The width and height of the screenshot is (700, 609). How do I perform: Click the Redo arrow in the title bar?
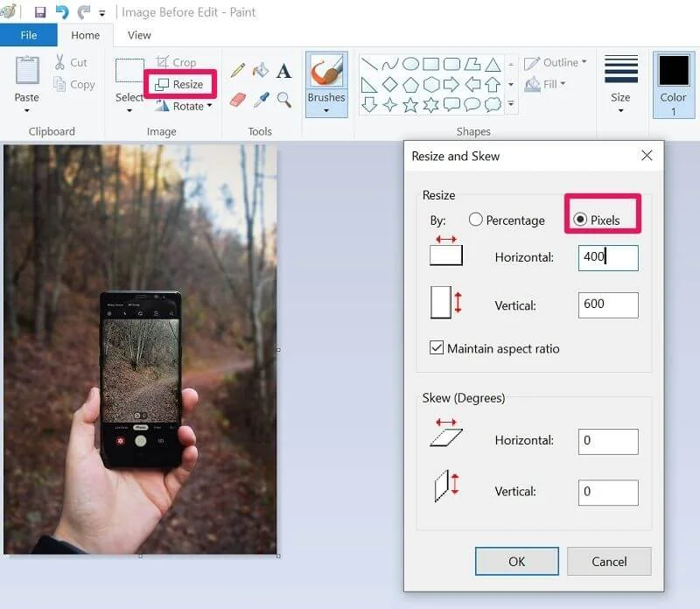84,12
